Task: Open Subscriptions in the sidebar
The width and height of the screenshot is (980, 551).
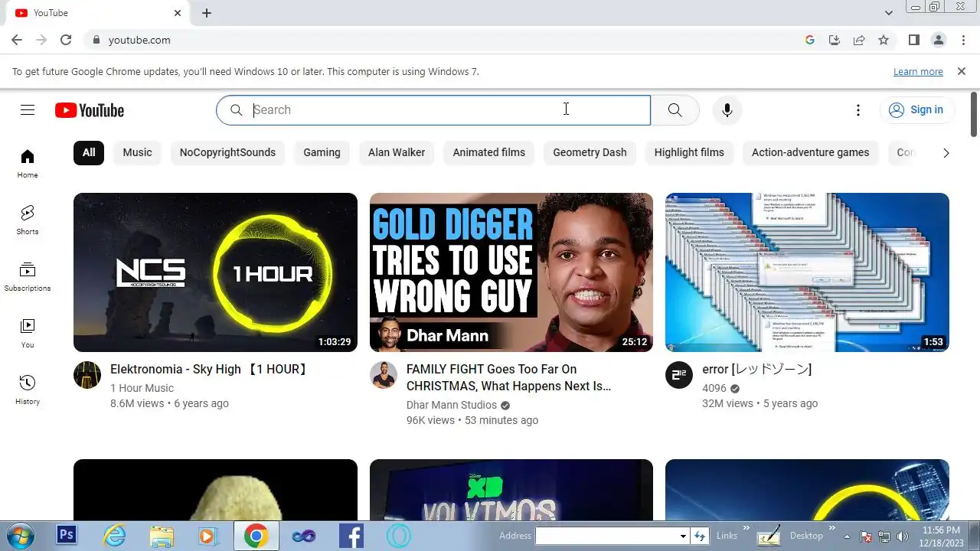Action: [x=28, y=277]
